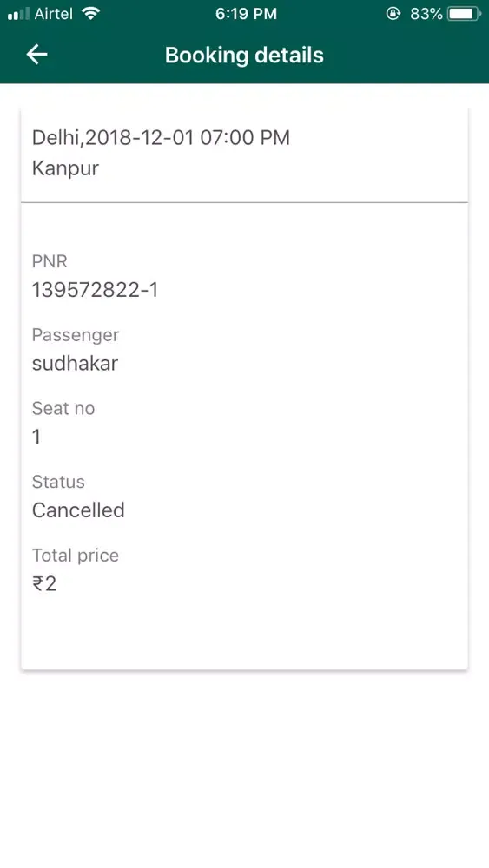Tap the rotation lock status icon
Screen dimensions: 489x868
pyautogui.click(x=393, y=14)
